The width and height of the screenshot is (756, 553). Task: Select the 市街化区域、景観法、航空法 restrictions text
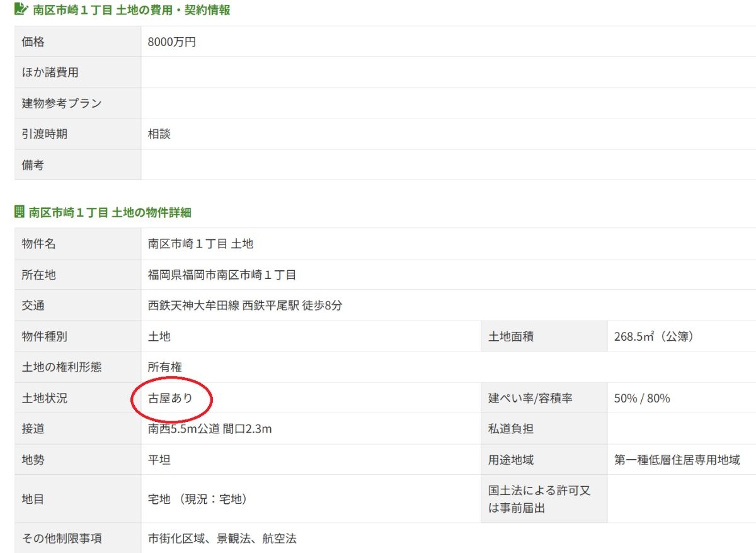222,539
